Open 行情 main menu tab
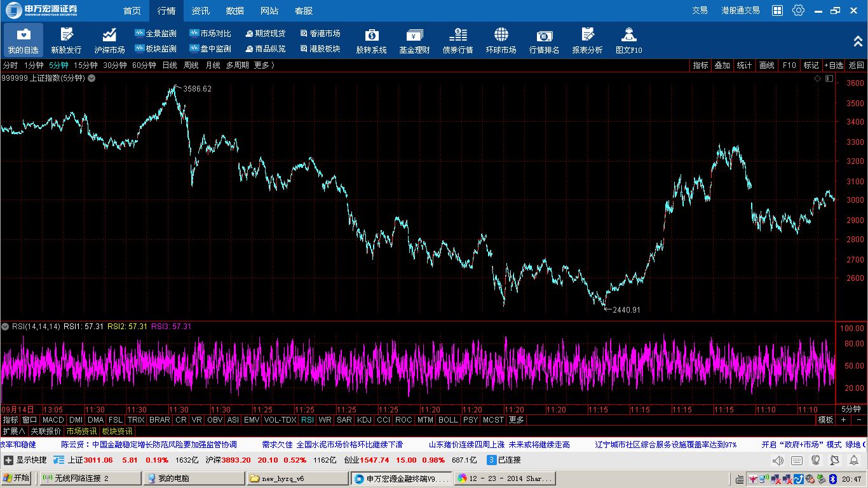 tap(166, 11)
